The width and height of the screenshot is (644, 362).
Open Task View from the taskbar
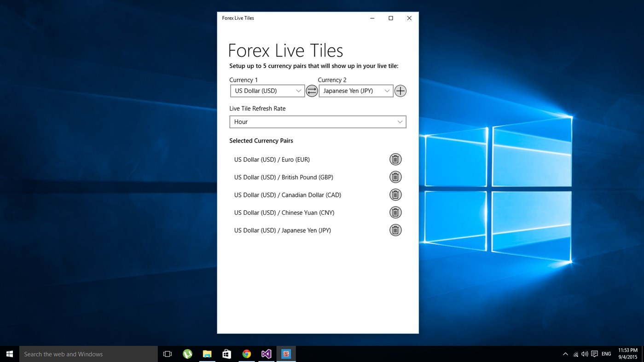[x=167, y=354]
